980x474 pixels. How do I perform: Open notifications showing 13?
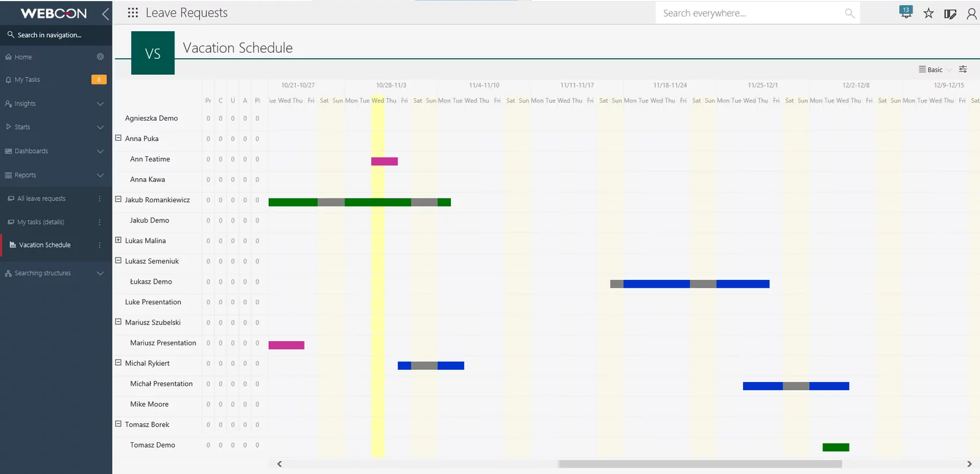point(906,12)
